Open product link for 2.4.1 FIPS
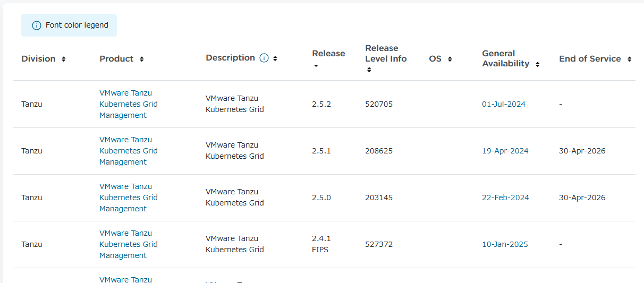This screenshot has width=644, height=283. (x=128, y=244)
